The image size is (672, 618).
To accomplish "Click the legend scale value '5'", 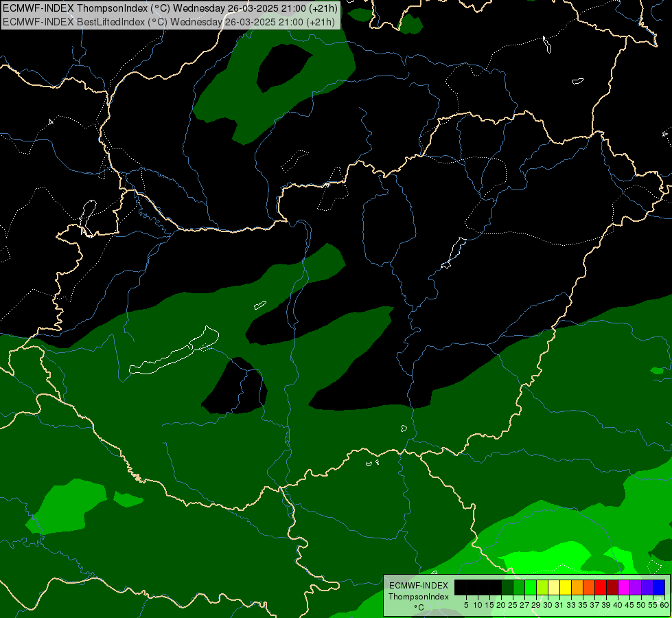I will [466, 605].
